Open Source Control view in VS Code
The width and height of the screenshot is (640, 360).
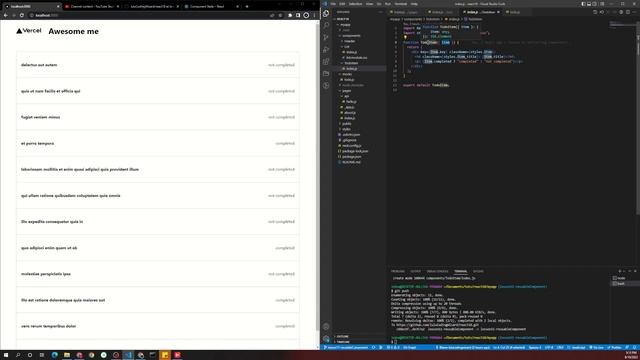(x=326, y=38)
